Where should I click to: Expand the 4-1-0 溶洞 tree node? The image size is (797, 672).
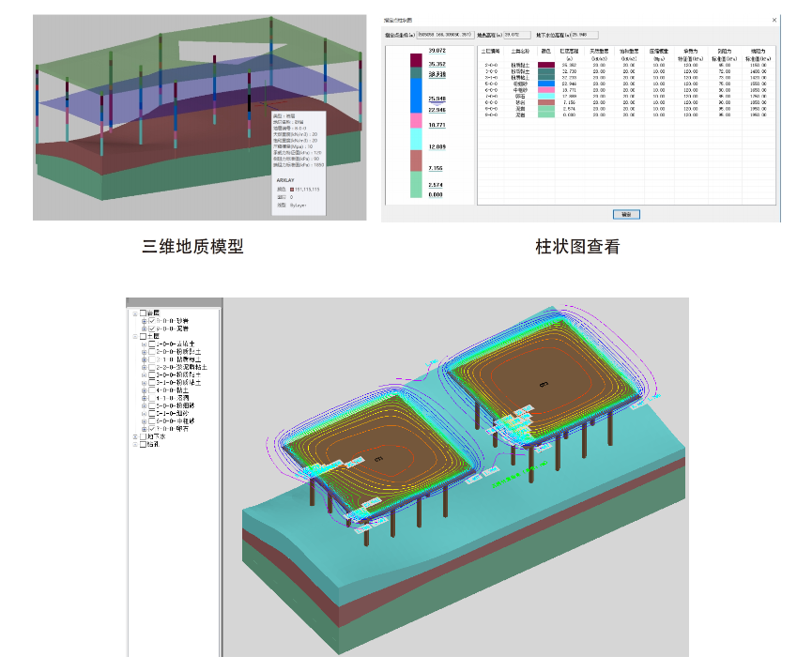pyautogui.click(x=145, y=396)
